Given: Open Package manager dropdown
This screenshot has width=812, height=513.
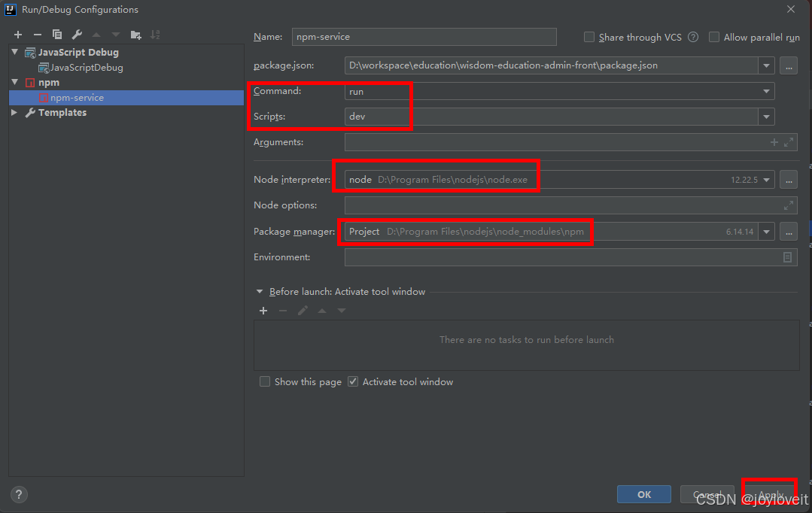Looking at the screenshot, I should 766,232.
